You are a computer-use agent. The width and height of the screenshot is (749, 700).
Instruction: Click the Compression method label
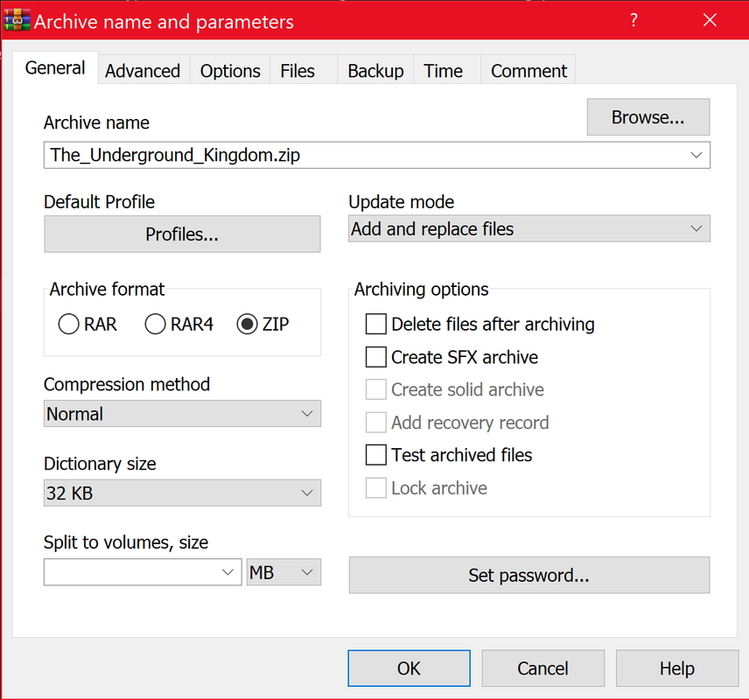tap(127, 385)
